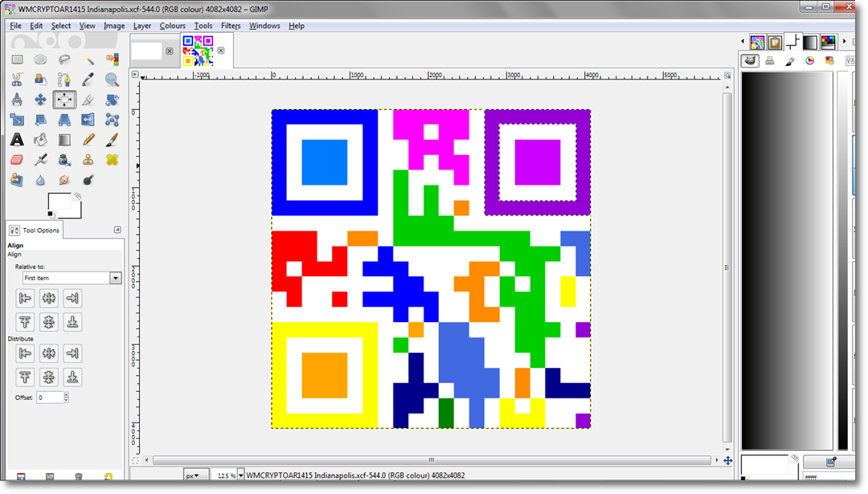Select the Ink tool
The height and width of the screenshot is (494, 868).
pos(64,160)
